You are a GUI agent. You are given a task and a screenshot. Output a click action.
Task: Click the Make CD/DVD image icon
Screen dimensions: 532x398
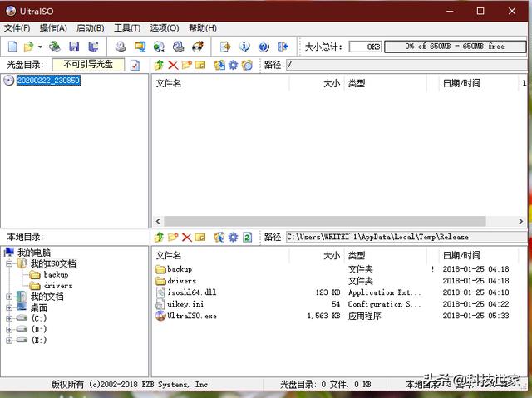click(x=121, y=47)
